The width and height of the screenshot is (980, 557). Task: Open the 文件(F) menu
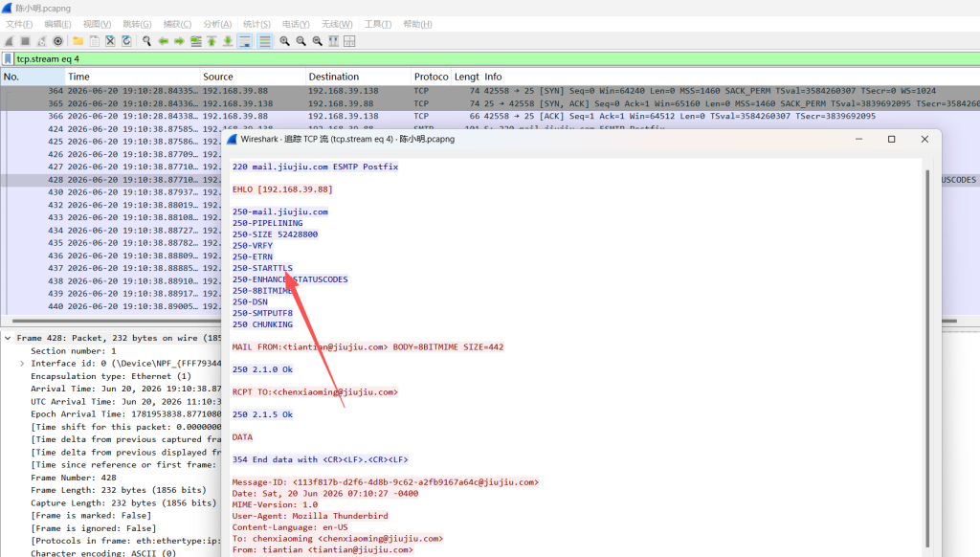[x=19, y=24]
